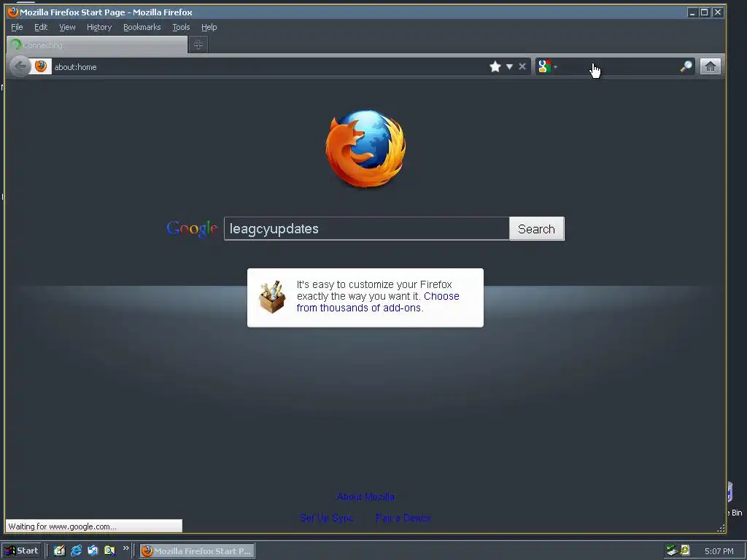Click the large Firefox logo
The height and width of the screenshot is (560, 747).
366,149
